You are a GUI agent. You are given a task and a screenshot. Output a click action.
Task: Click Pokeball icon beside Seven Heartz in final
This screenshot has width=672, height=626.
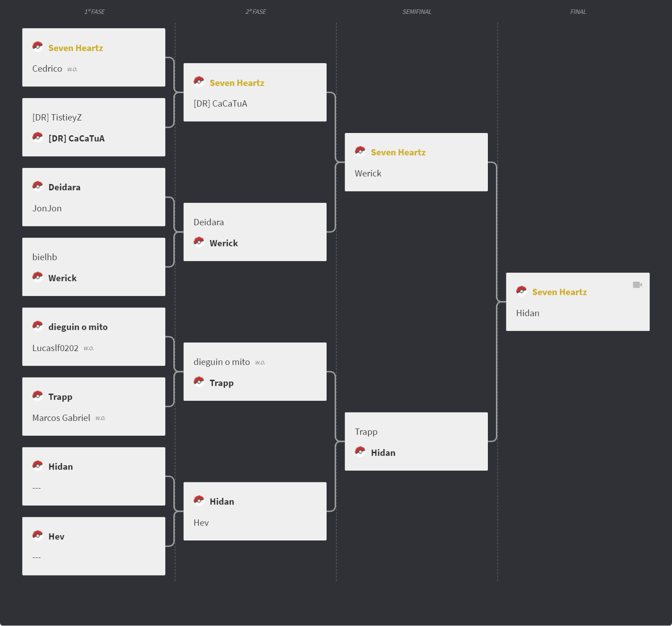pyautogui.click(x=521, y=291)
